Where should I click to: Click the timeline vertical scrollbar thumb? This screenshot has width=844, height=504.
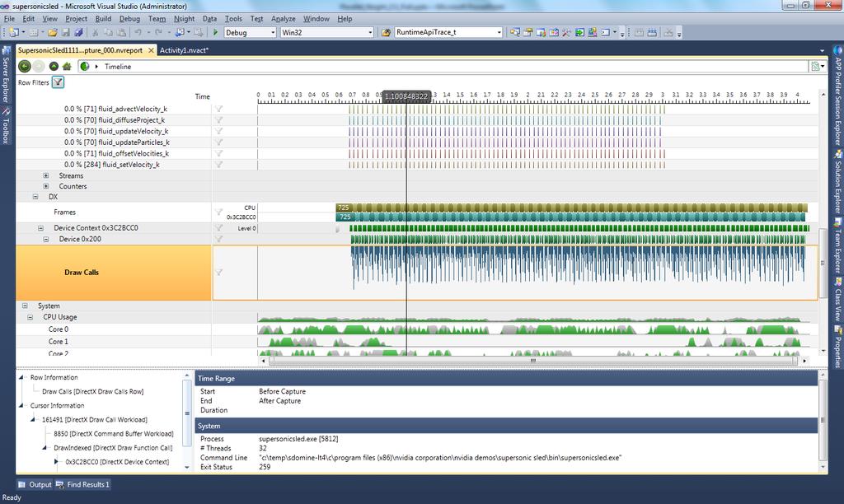click(822, 263)
